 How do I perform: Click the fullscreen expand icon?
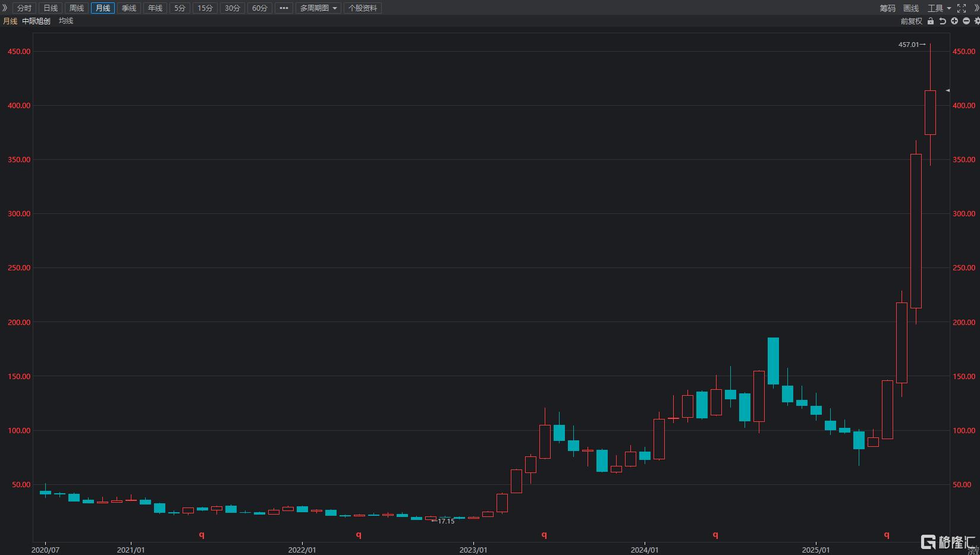click(962, 8)
